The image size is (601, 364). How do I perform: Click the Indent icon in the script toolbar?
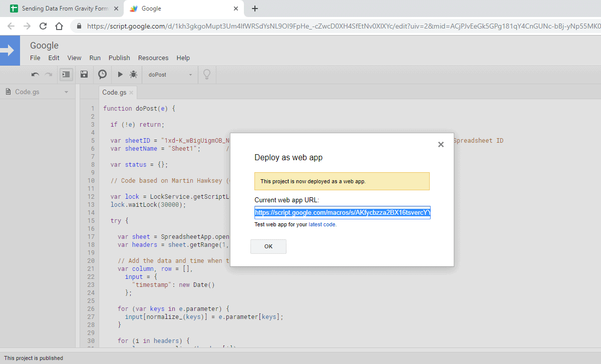point(66,75)
